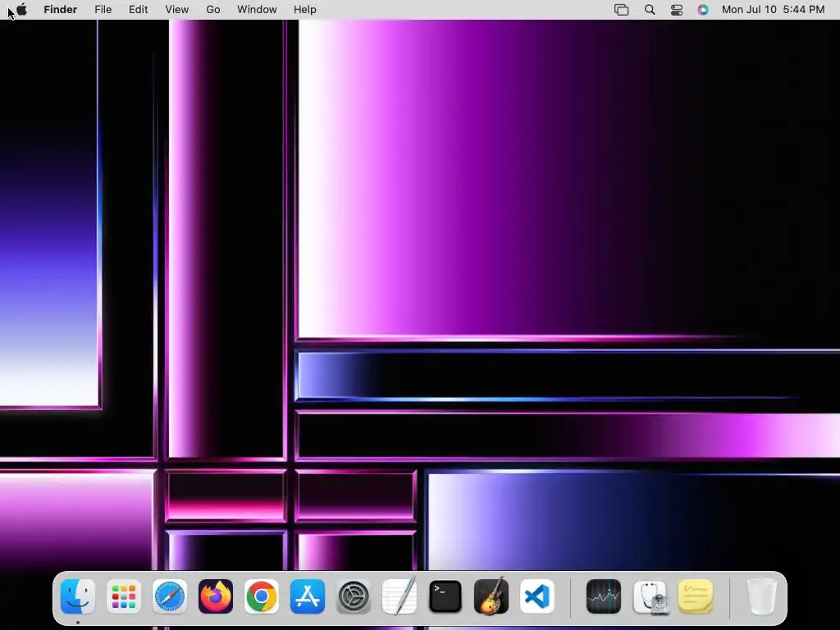840x630 pixels.
Task: Click the date and time clock
Action: pos(773,10)
